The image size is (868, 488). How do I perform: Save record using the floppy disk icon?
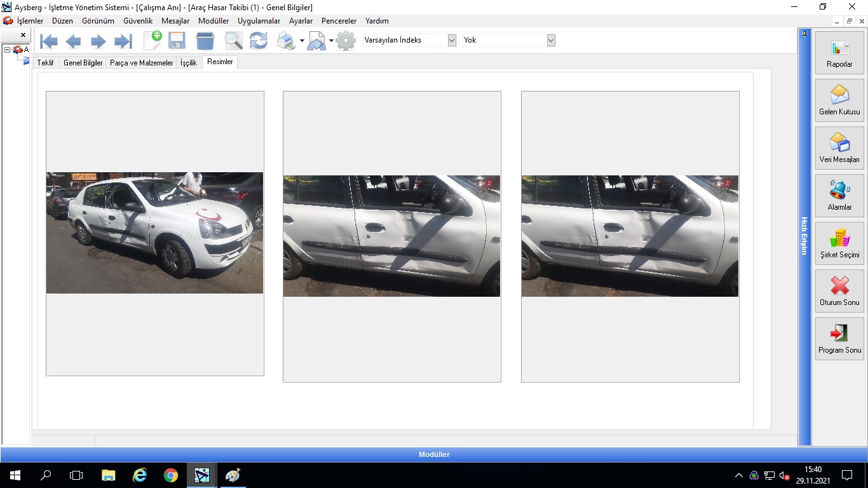177,41
